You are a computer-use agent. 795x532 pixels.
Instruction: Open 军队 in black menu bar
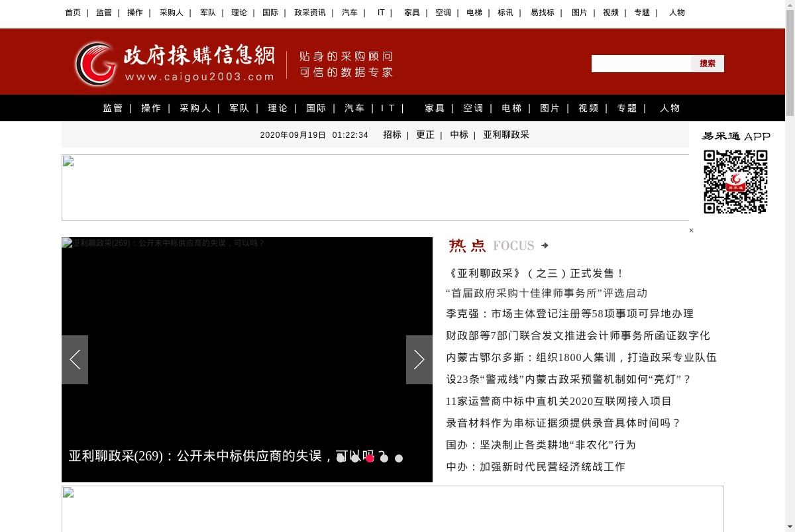coord(240,108)
